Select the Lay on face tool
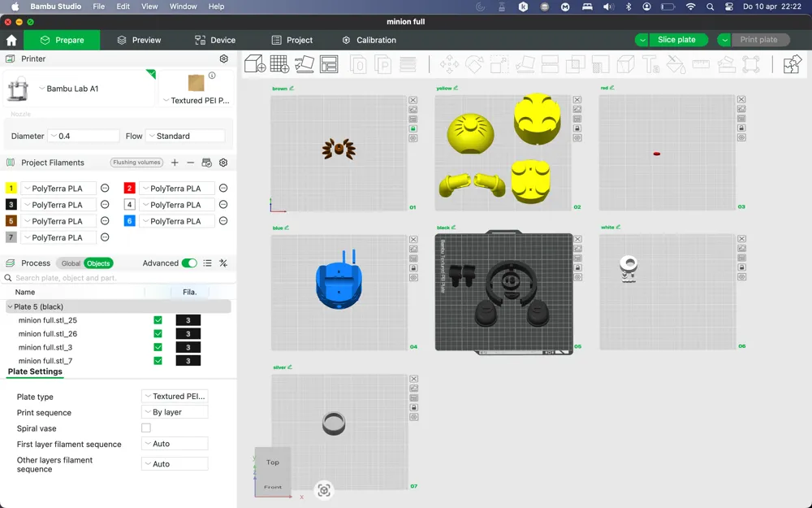The height and width of the screenshot is (508, 812). pyautogui.click(x=525, y=65)
